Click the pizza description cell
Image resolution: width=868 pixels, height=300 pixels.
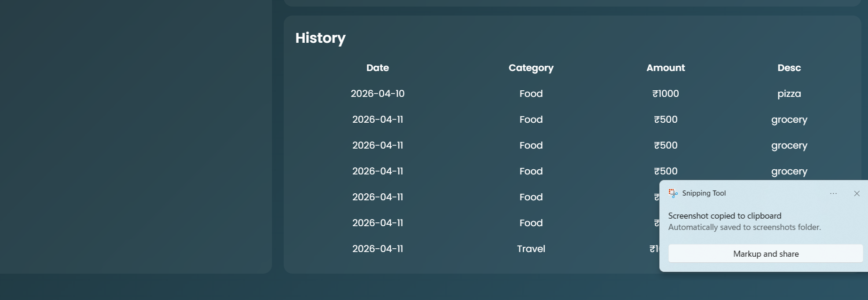pos(789,94)
